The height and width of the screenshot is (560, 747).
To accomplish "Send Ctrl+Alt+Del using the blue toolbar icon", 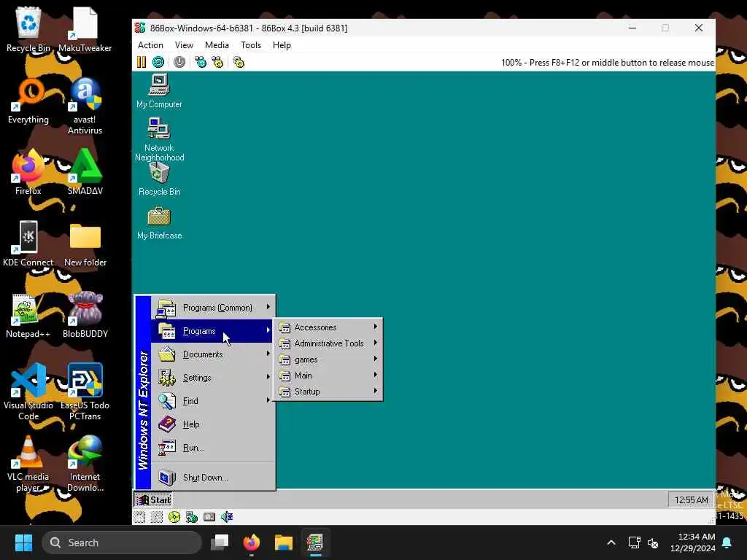I will 201,62.
